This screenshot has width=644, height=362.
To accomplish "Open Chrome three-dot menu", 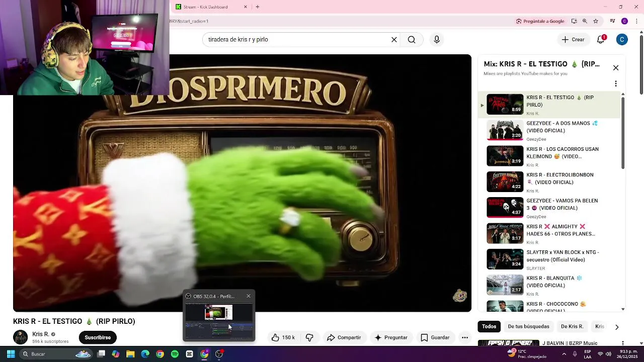I will (x=636, y=21).
